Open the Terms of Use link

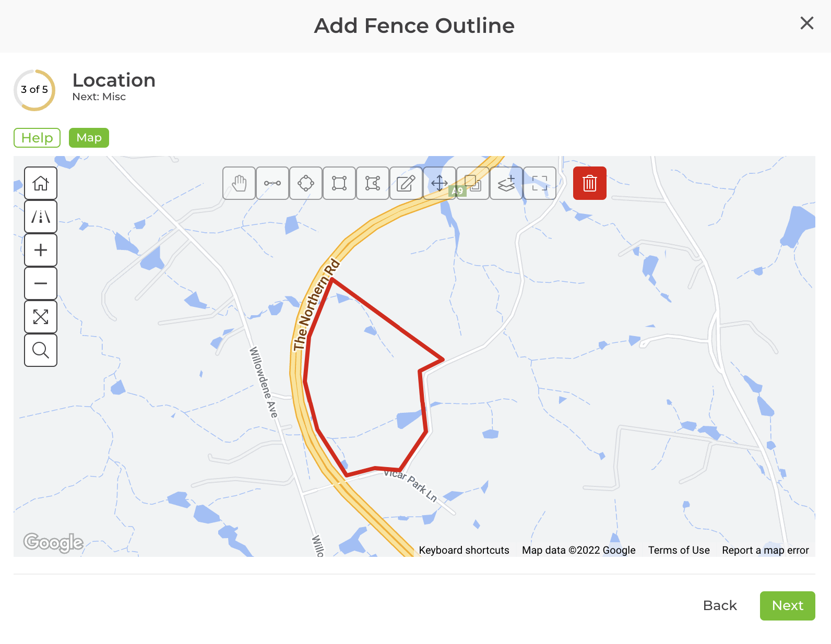pyautogui.click(x=679, y=550)
